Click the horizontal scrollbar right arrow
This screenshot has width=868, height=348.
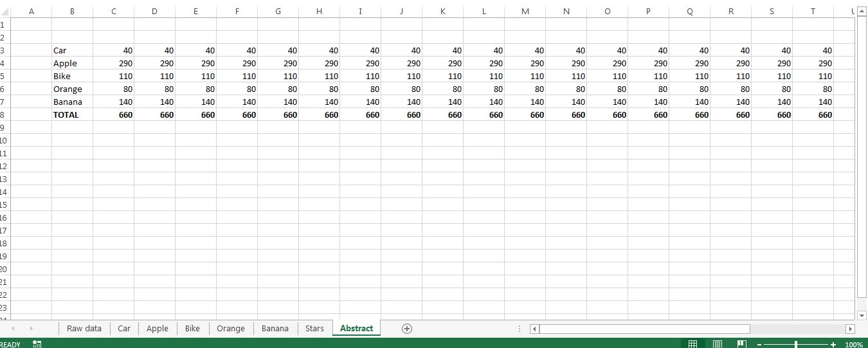pyautogui.click(x=850, y=329)
